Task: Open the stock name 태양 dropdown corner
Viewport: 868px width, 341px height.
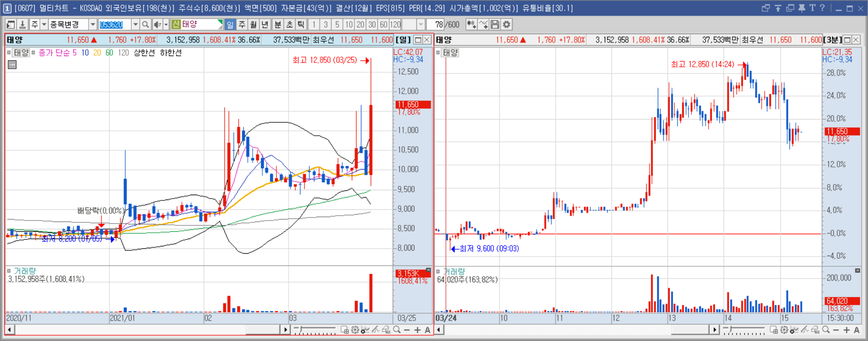Action: (x=220, y=22)
